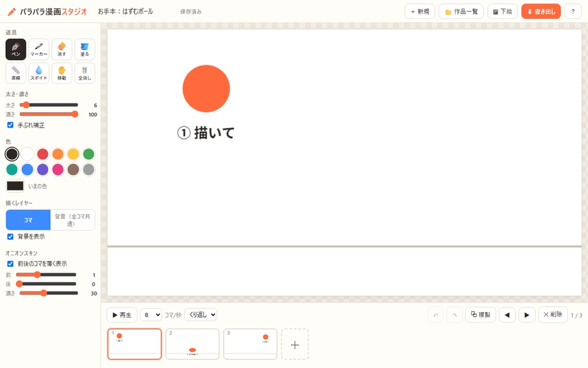Select the 移動 (move hand) tool
The width and height of the screenshot is (588, 368).
61,73
